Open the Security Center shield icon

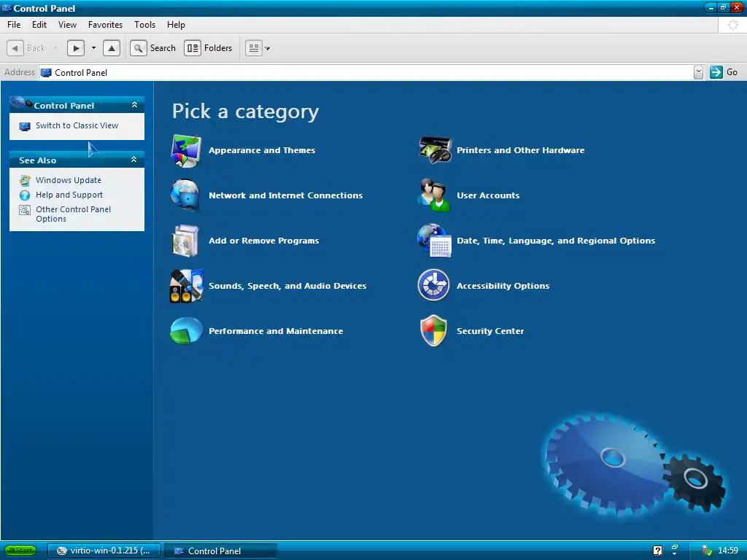click(x=433, y=330)
